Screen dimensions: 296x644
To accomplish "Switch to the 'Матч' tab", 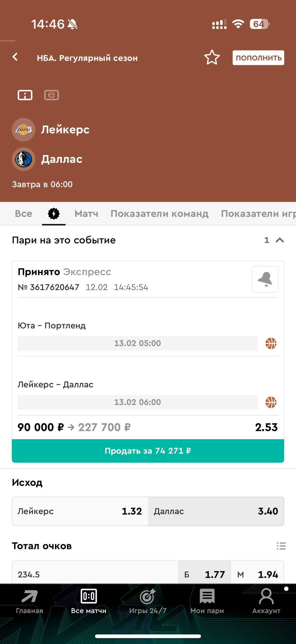I will (86, 214).
